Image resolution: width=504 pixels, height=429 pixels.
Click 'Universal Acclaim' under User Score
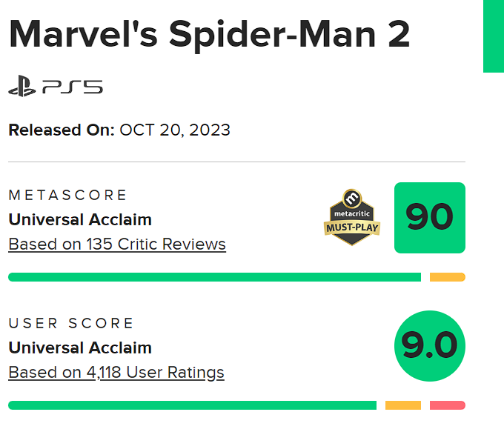(x=80, y=347)
